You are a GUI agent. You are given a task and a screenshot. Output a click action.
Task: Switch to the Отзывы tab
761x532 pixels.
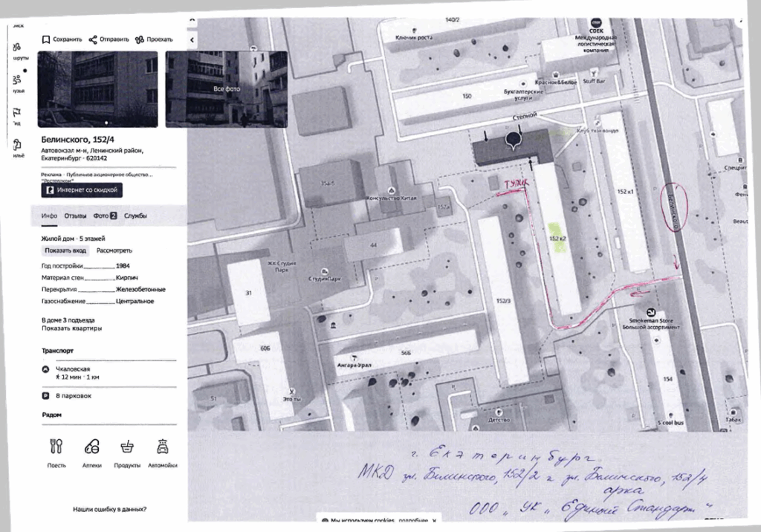coord(75,216)
